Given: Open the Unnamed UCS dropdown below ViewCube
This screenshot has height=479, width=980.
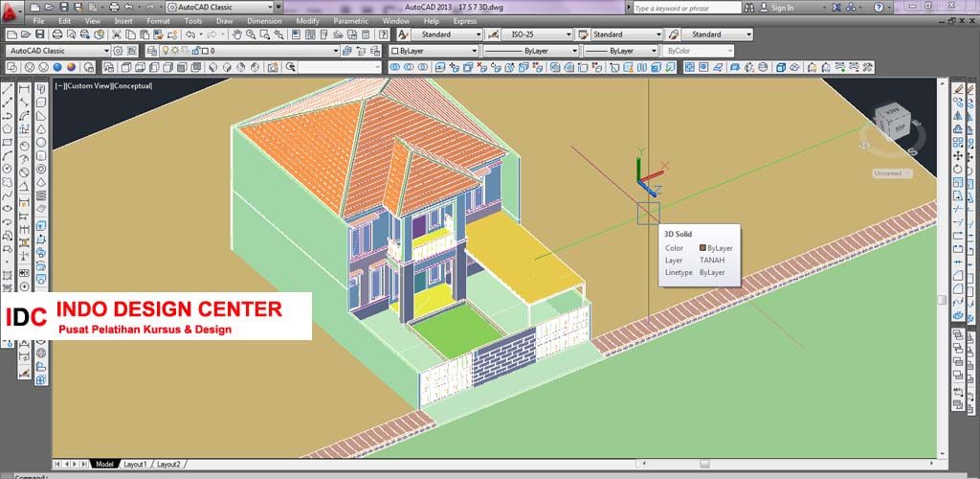Looking at the screenshot, I should coord(892,173).
